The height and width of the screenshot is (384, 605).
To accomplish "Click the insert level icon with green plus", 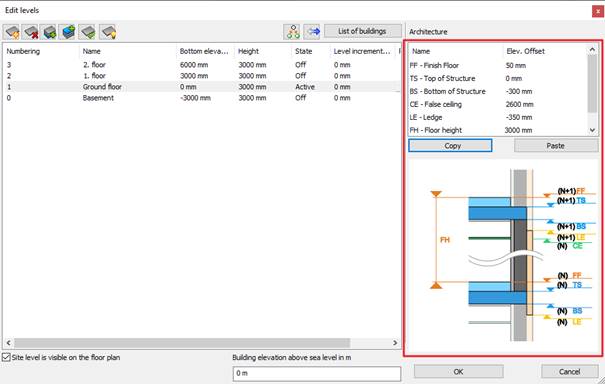I will [49, 32].
